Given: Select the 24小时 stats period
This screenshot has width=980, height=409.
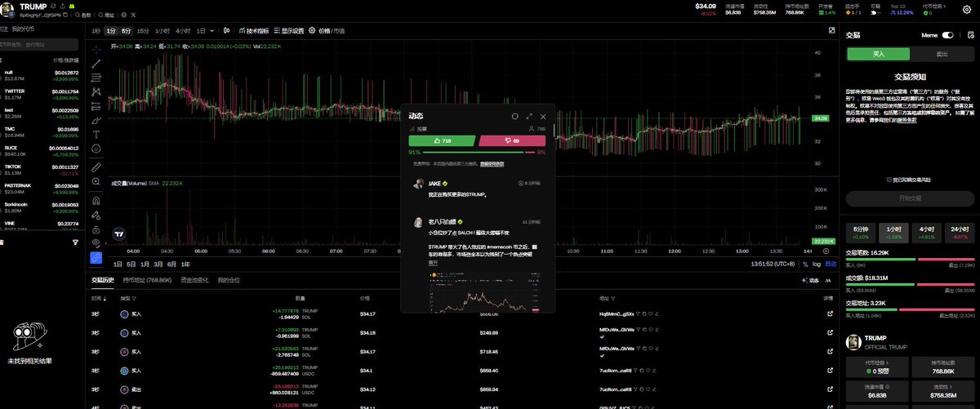Looking at the screenshot, I should (x=960, y=233).
